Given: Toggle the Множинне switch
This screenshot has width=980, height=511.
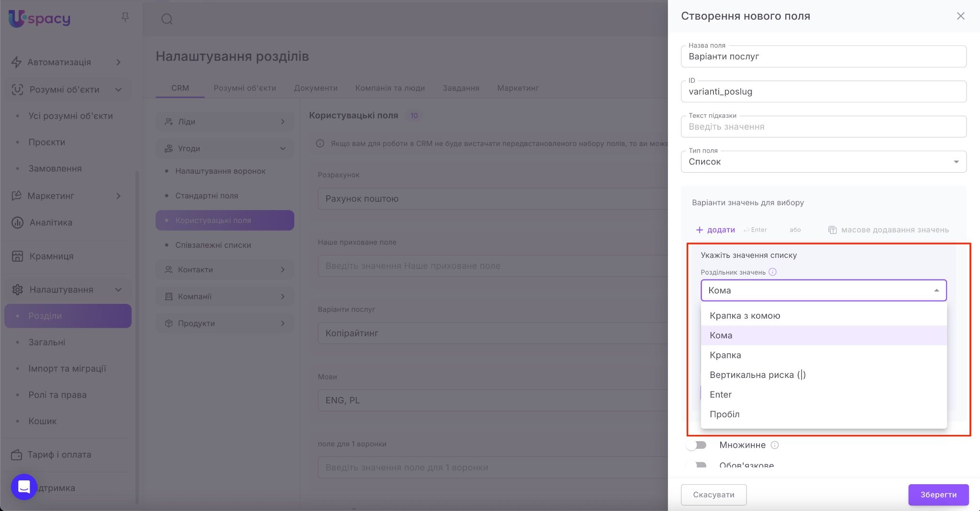Looking at the screenshot, I should [x=697, y=445].
